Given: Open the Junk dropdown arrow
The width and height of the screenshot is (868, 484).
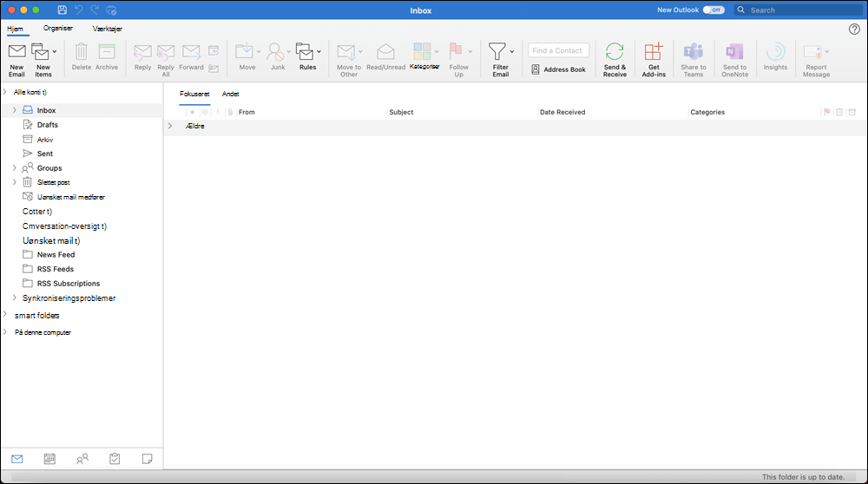Looking at the screenshot, I should tap(288, 51).
